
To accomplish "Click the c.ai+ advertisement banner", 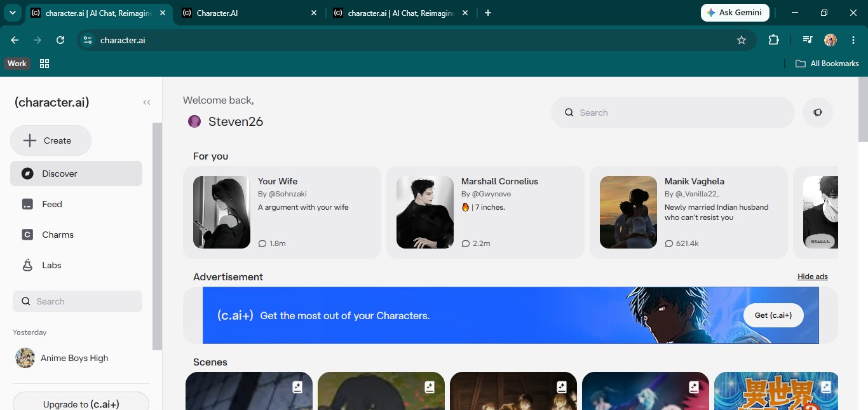I will click(x=510, y=315).
